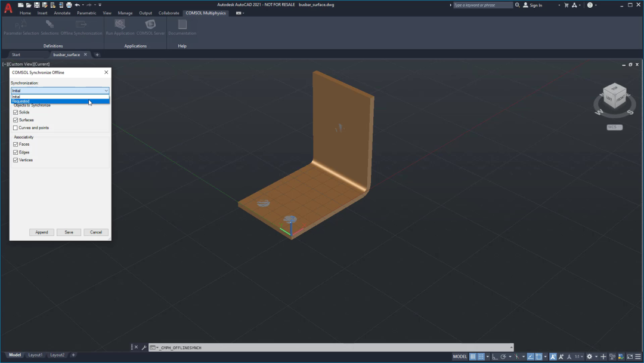
Task: Disable the Edges associativity checkbox
Action: (15, 152)
